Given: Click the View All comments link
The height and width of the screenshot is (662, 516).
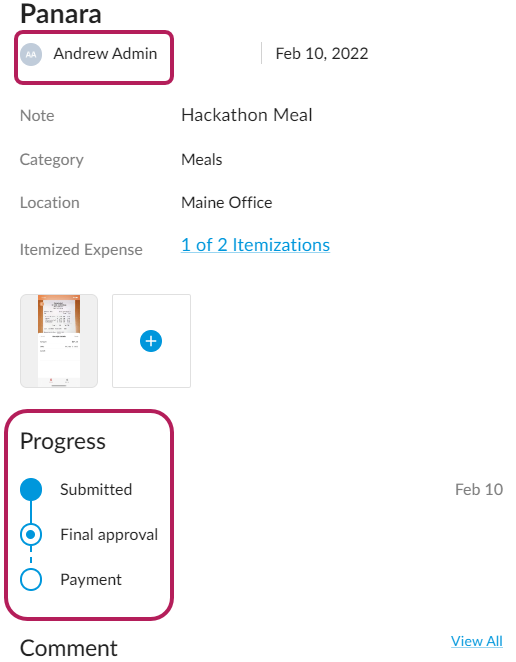Looking at the screenshot, I should (477, 641).
